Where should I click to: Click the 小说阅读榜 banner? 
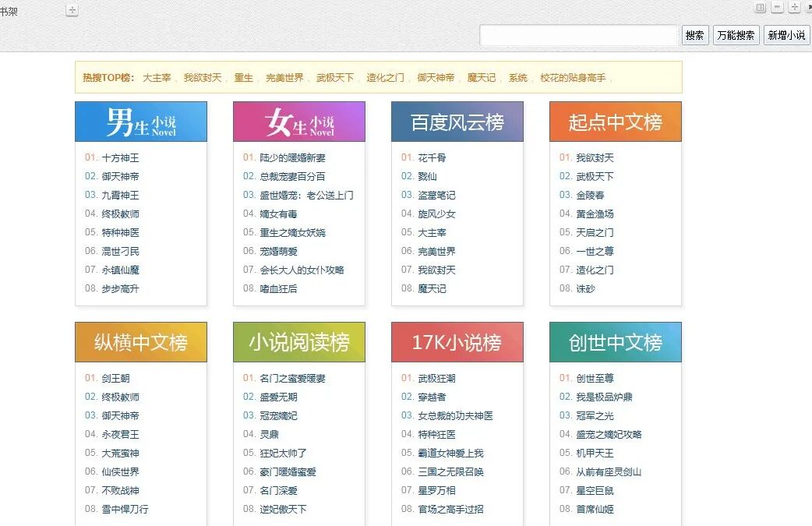point(299,342)
